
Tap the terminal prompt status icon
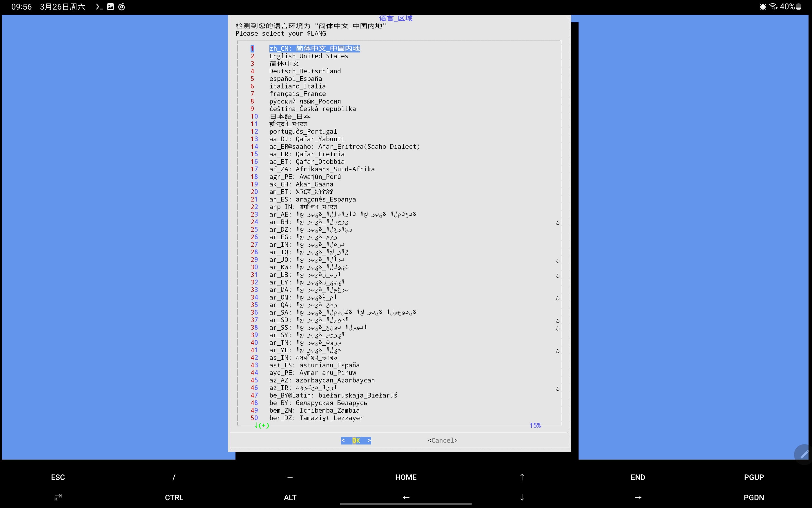99,7
